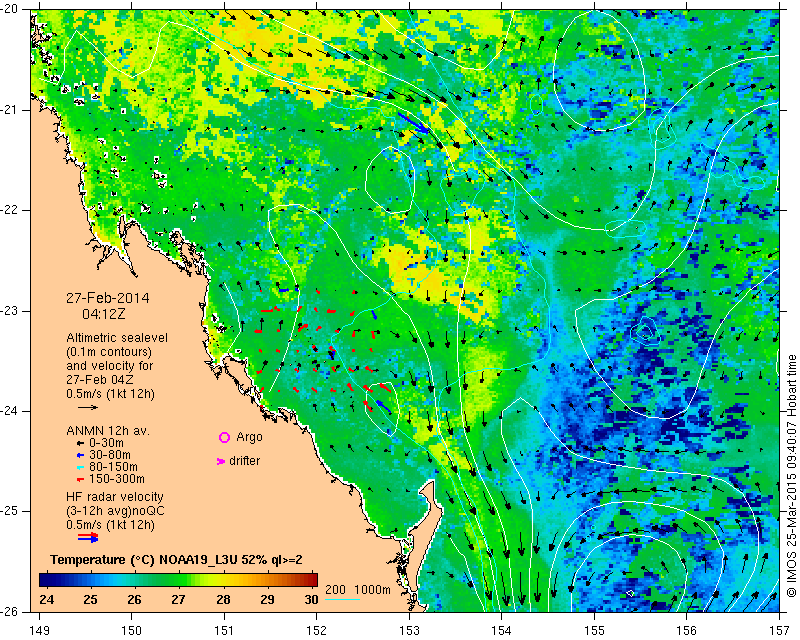Click the blue 30-80m ANMN arrow symbol
Viewport: 800px width, 640px height.
(80, 455)
